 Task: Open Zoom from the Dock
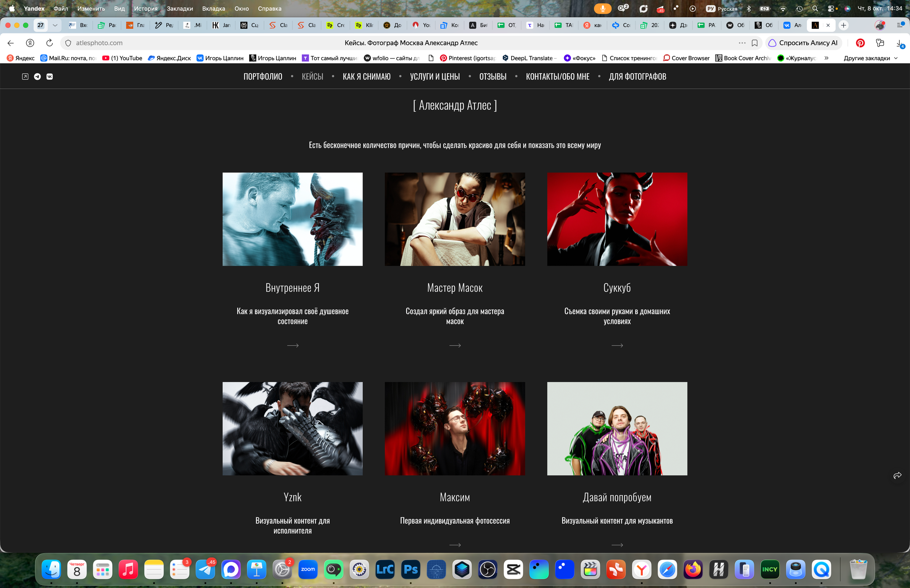click(x=308, y=569)
